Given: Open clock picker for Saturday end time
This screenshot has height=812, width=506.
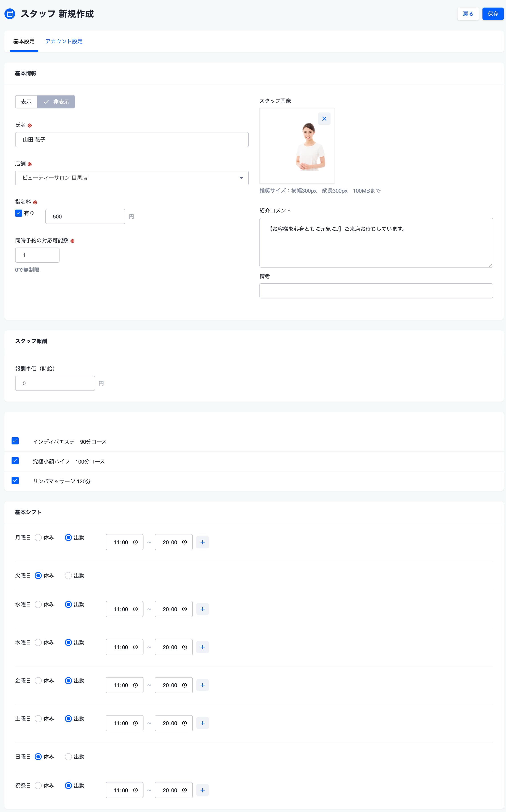Looking at the screenshot, I should (x=184, y=723).
